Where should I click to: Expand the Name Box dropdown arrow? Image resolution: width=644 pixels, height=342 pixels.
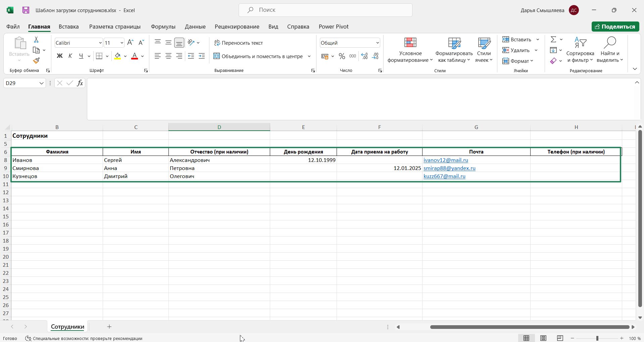tap(42, 83)
